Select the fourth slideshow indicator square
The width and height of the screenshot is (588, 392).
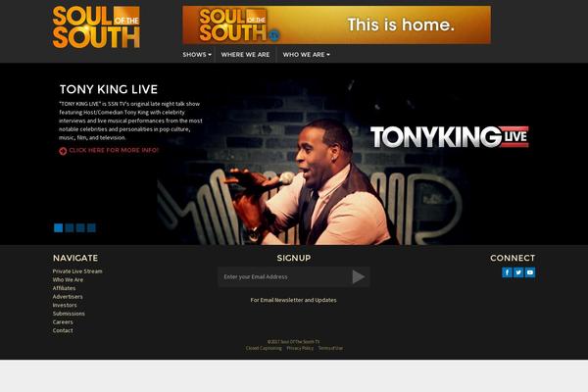pos(91,227)
